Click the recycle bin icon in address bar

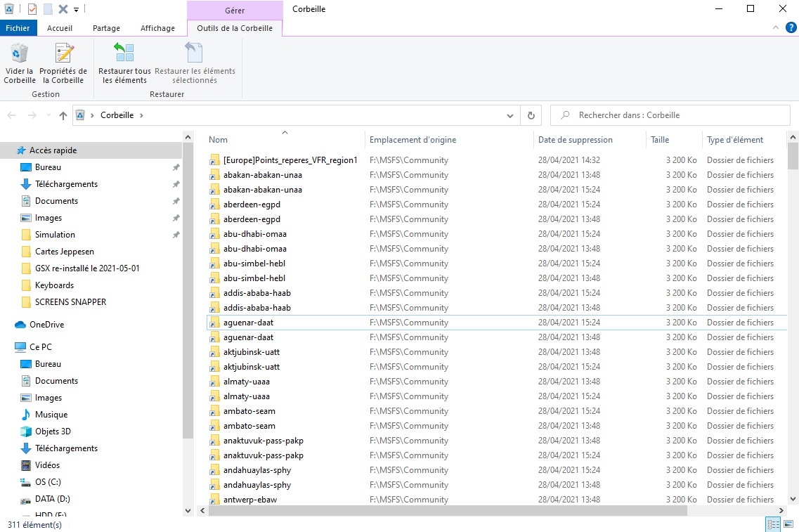coord(80,115)
